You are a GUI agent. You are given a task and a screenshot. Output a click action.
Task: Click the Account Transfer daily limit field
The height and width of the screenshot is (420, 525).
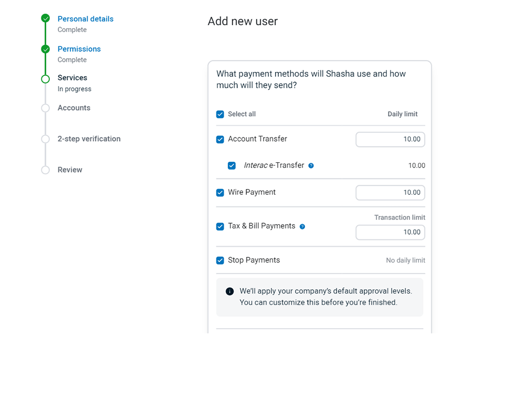(x=390, y=139)
